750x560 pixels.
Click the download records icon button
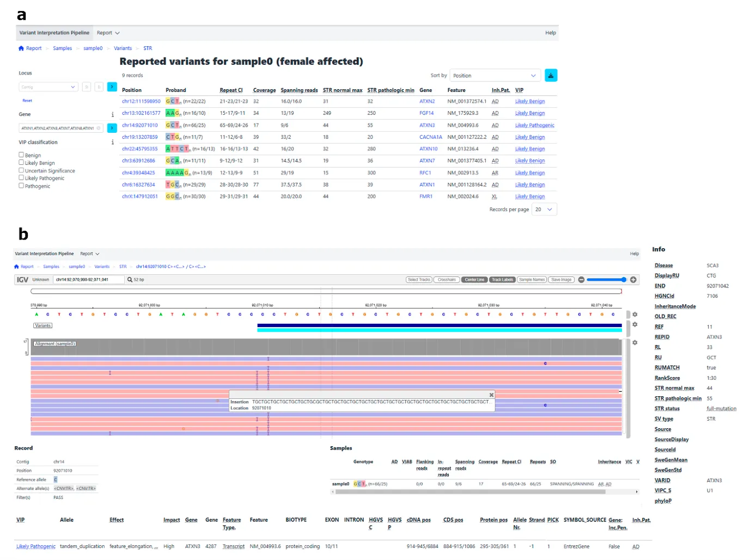(x=551, y=76)
